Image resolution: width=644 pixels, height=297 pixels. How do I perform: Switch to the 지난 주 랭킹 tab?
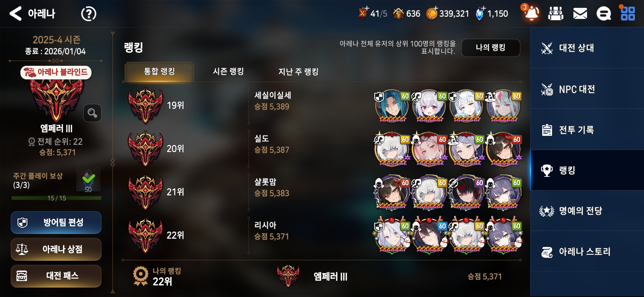(x=298, y=71)
